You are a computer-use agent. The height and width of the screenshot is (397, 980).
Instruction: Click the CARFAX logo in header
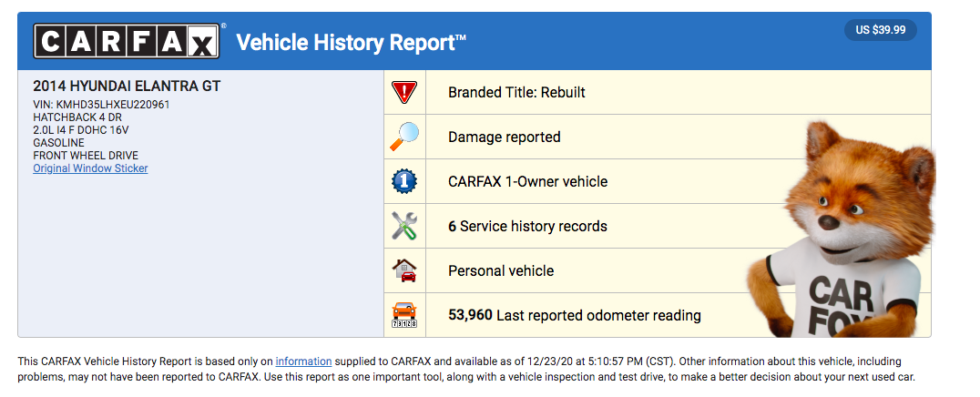pyautogui.click(x=127, y=41)
